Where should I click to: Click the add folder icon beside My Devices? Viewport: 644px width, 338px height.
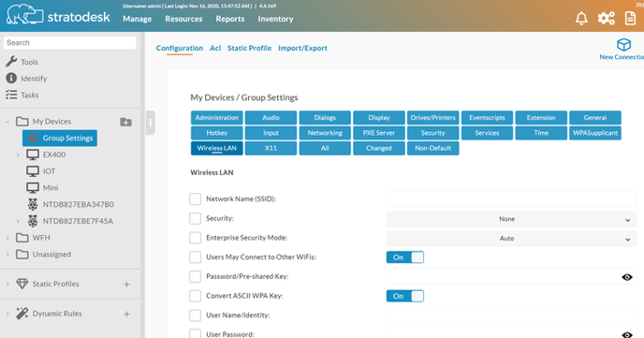tap(125, 122)
